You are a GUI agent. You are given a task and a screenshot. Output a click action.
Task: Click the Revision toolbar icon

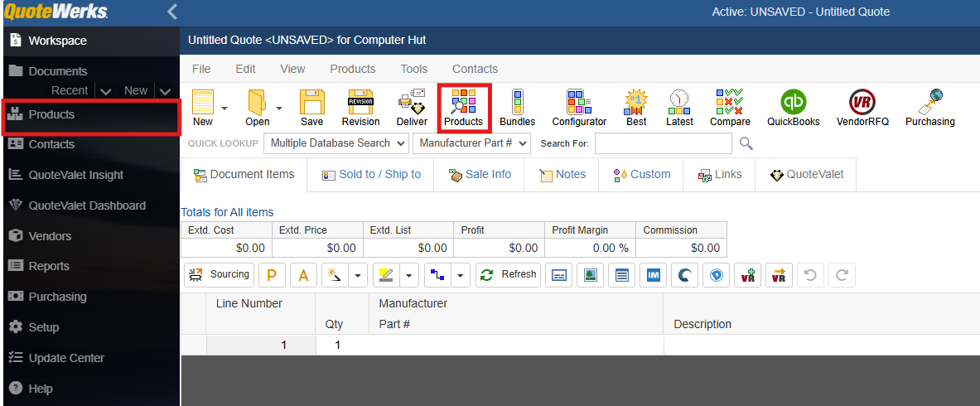tap(360, 108)
